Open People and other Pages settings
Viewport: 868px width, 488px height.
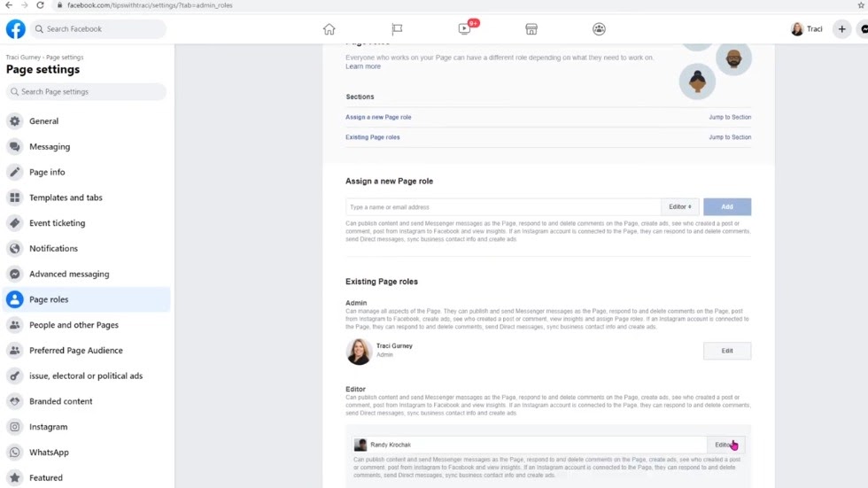click(87, 325)
